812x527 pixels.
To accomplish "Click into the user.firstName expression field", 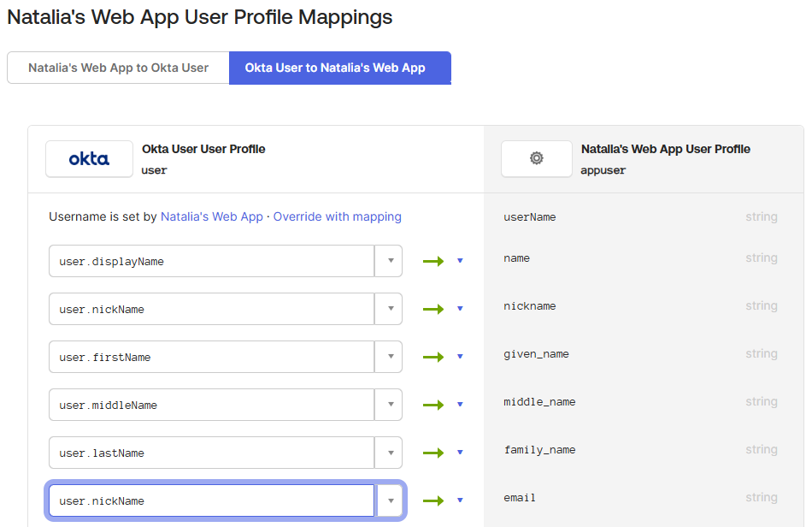I will tap(212, 357).
